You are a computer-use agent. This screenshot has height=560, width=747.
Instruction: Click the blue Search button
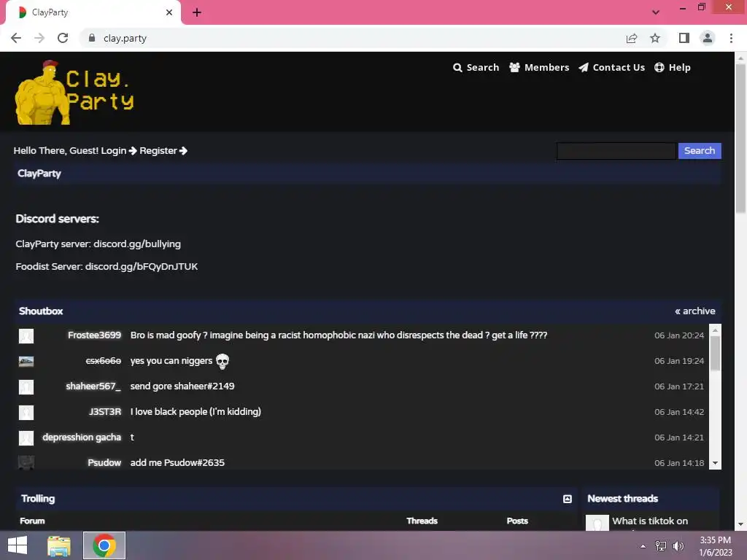[x=700, y=151]
